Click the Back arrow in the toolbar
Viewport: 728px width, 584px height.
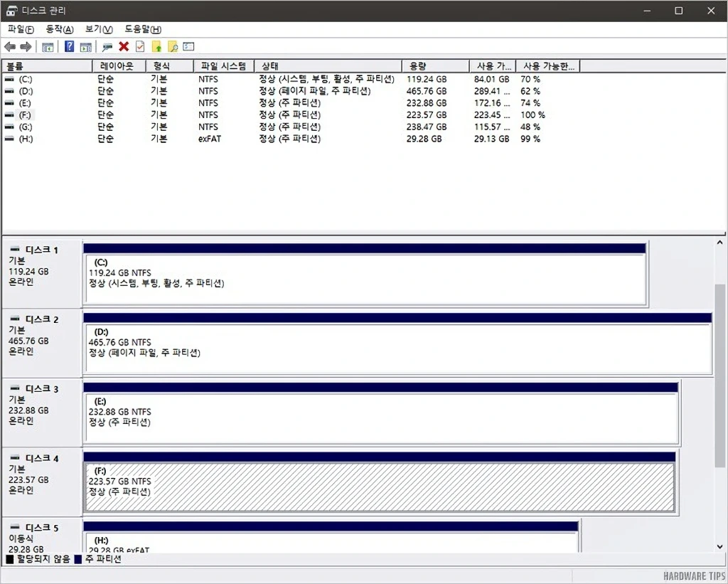pyautogui.click(x=10, y=46)
